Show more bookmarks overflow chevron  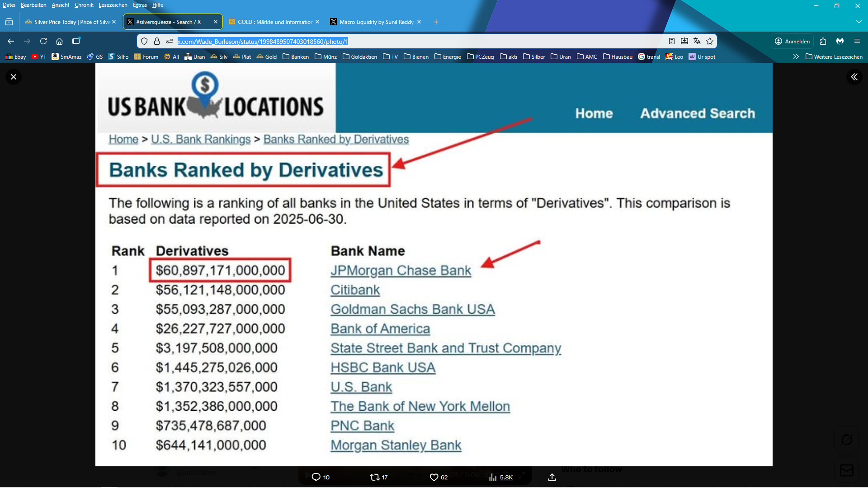tap(796, 56)
